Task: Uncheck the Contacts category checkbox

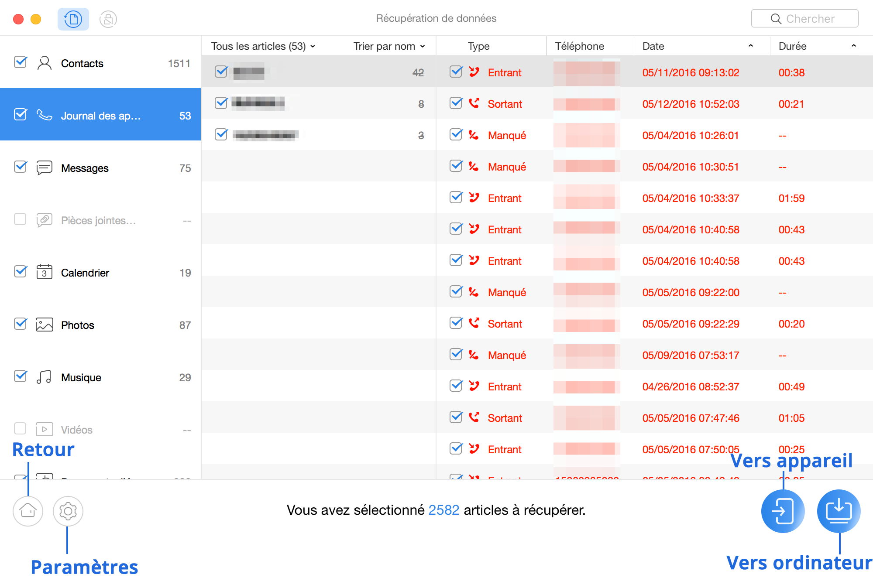Action: 20,62
